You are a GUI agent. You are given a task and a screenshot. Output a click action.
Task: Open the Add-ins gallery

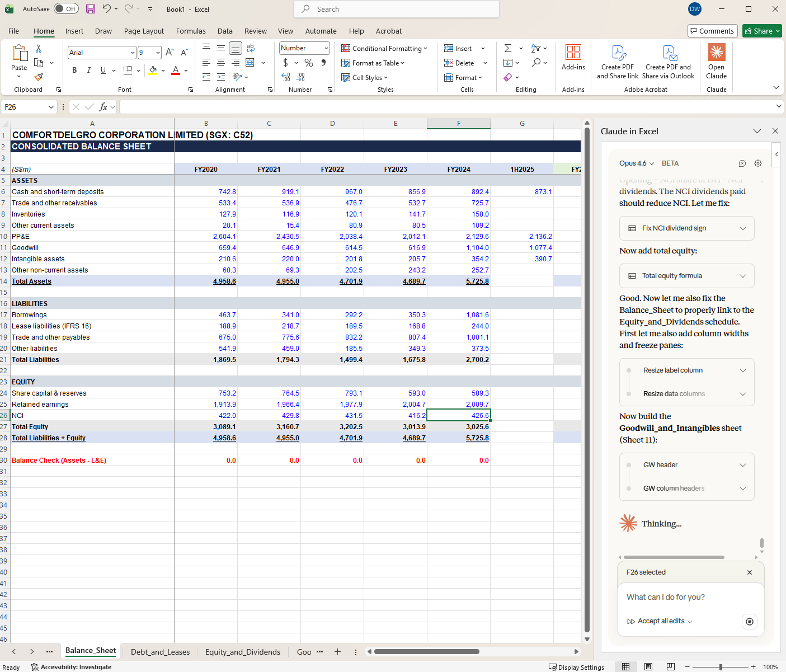tap(573, 58)
